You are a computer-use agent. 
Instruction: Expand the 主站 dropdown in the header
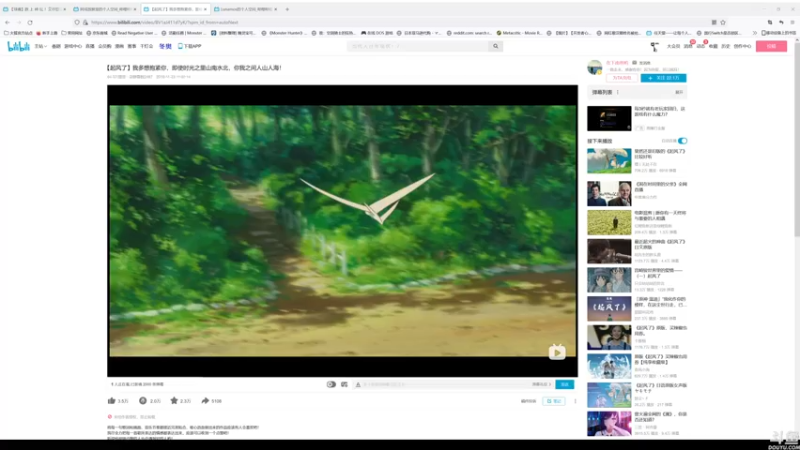[40, 46]
